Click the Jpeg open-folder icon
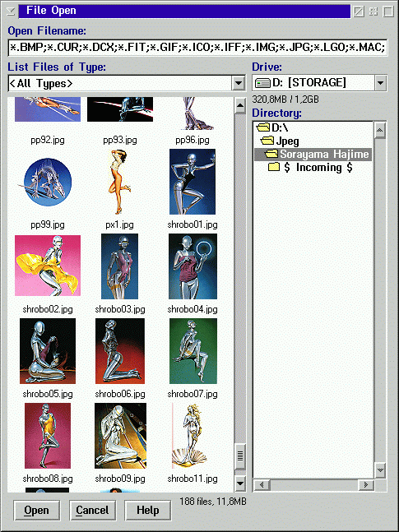This screenshot has height=532, width=399. click(x=267, y=141)
